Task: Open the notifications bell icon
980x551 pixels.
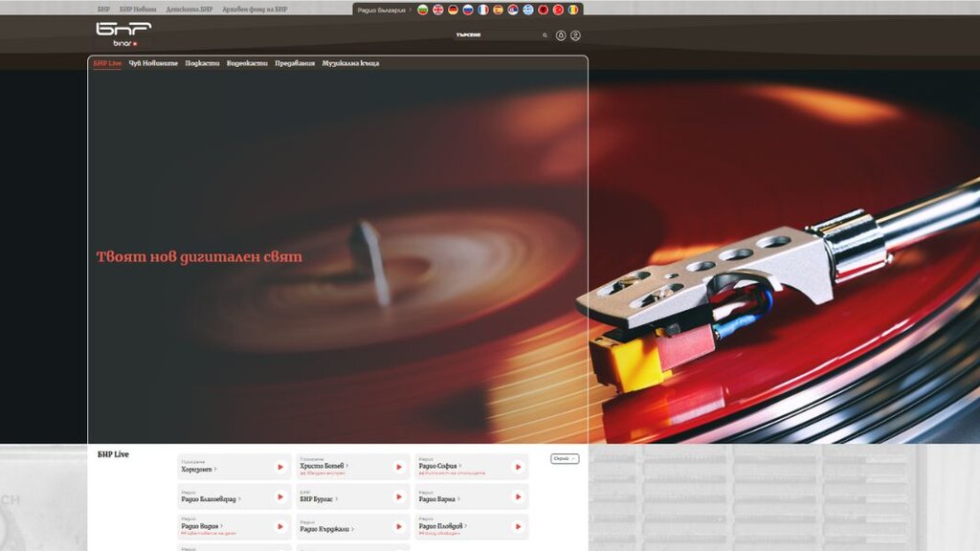Action: (x=561, y=35)
